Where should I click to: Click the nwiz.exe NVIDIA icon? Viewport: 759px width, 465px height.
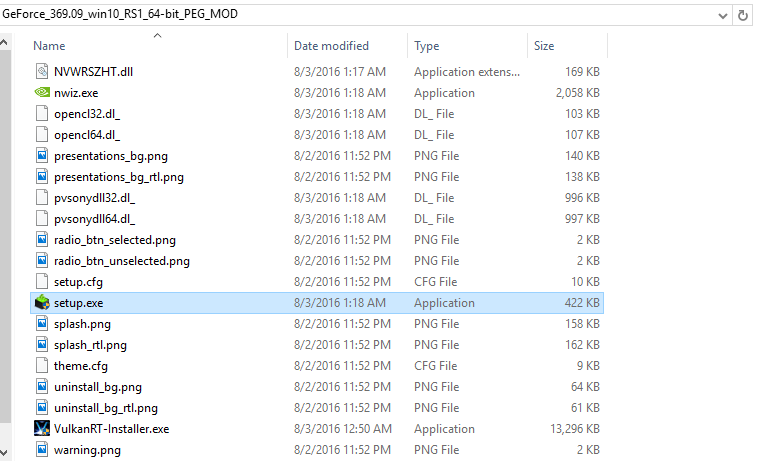point(42,92)
